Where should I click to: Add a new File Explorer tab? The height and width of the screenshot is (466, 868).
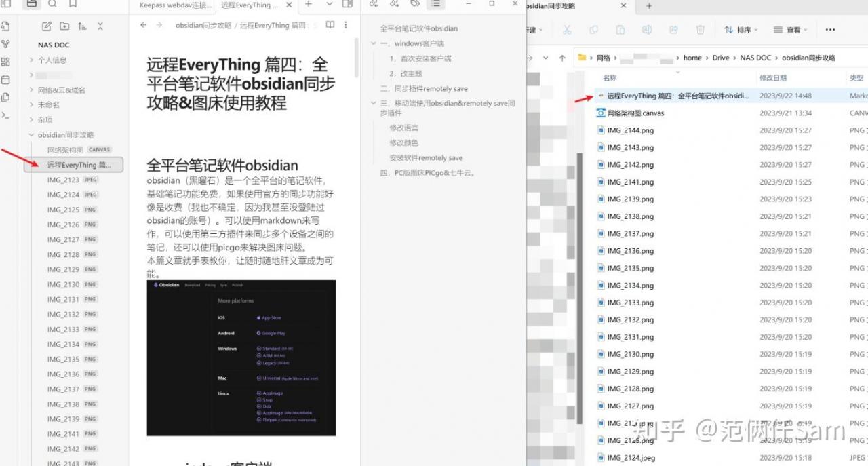point(649,6)
